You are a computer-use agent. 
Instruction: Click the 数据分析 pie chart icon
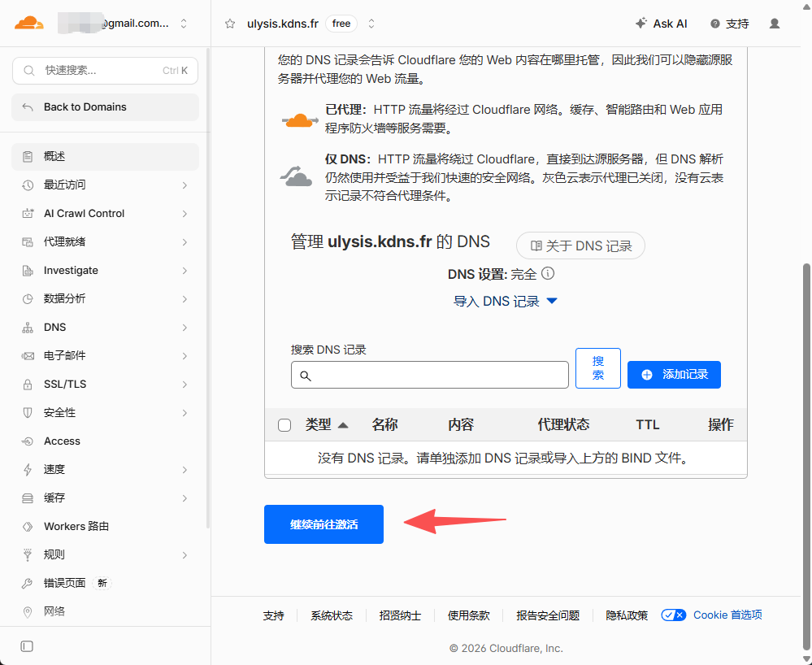(28, 299)
